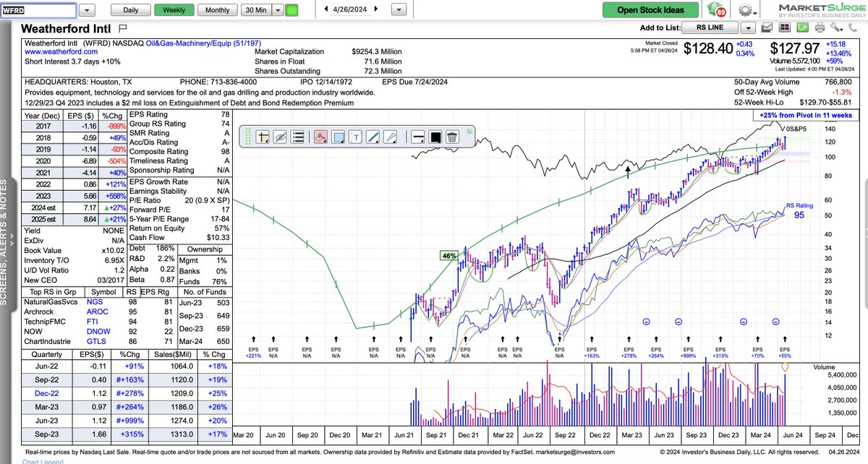Select the annotation note tool in drawing toolbar
Screen dimensions: 868x464
point(263,137)
